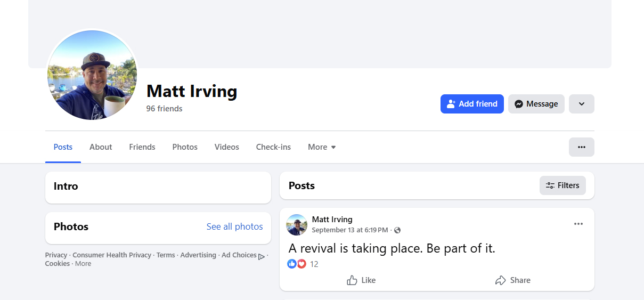Share the revival post
Image resolution: width=644 pixels, height=300 pixels.
(x=512, y=280)
